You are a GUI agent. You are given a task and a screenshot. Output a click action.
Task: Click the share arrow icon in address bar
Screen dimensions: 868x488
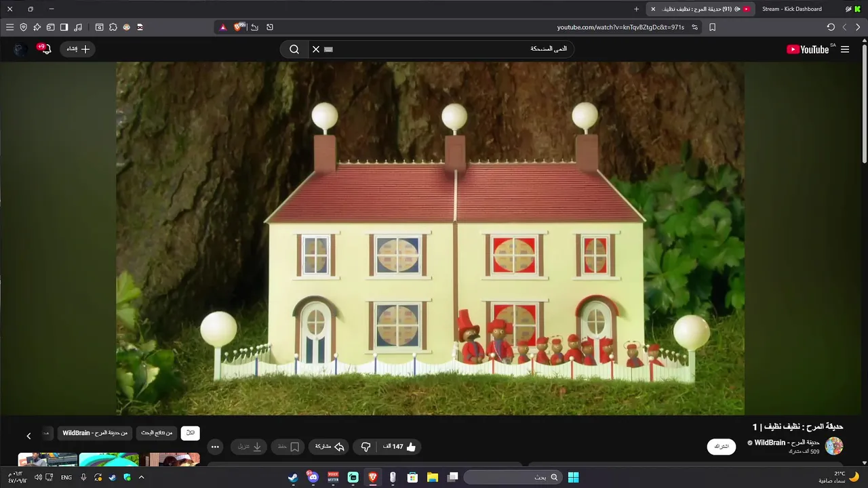(x=254, y=27)
